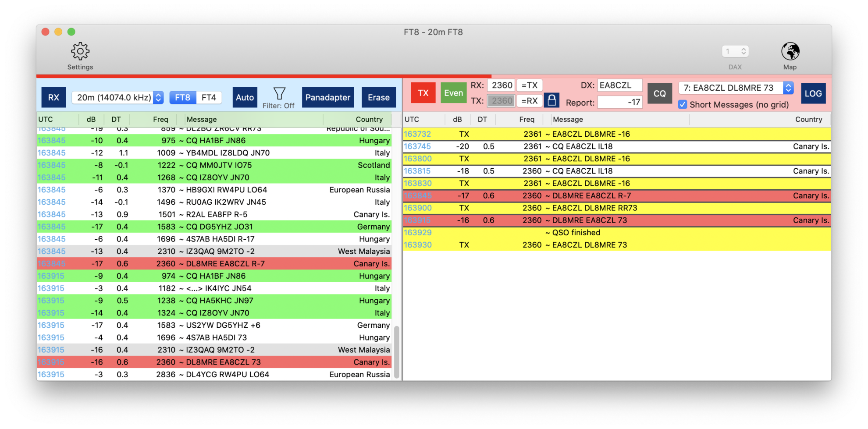
Task: Expand the TX message 7: EA8CZL DL8MRE 73 dropdown
Action: coord(736,88)
